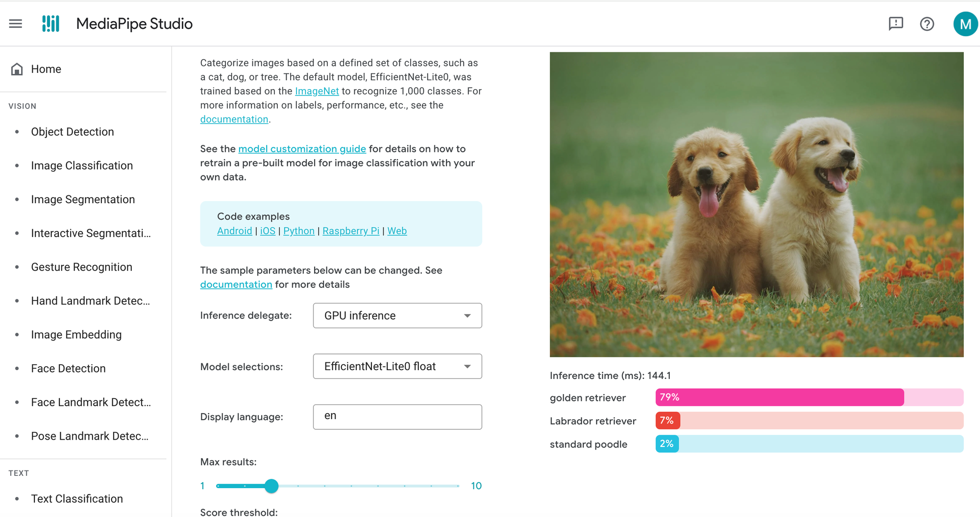Open the hamburger navigation menu
The image size is (980, 517).
click(16, 23)
